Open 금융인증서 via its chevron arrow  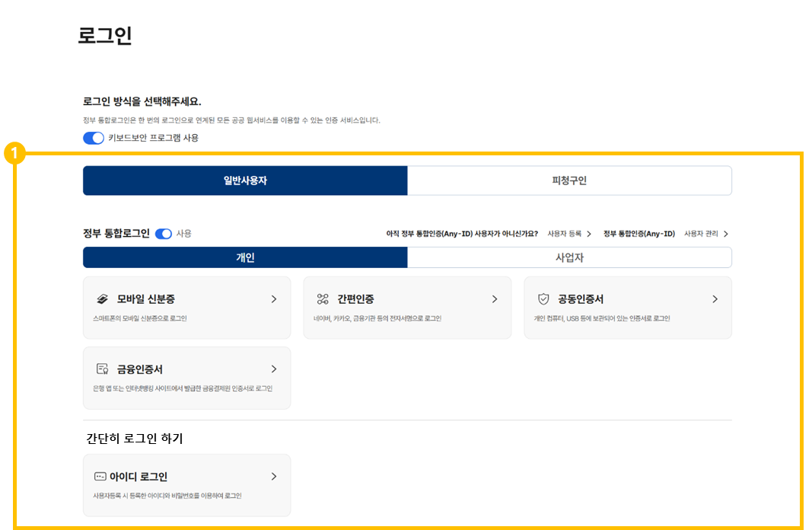coord(274,369)
